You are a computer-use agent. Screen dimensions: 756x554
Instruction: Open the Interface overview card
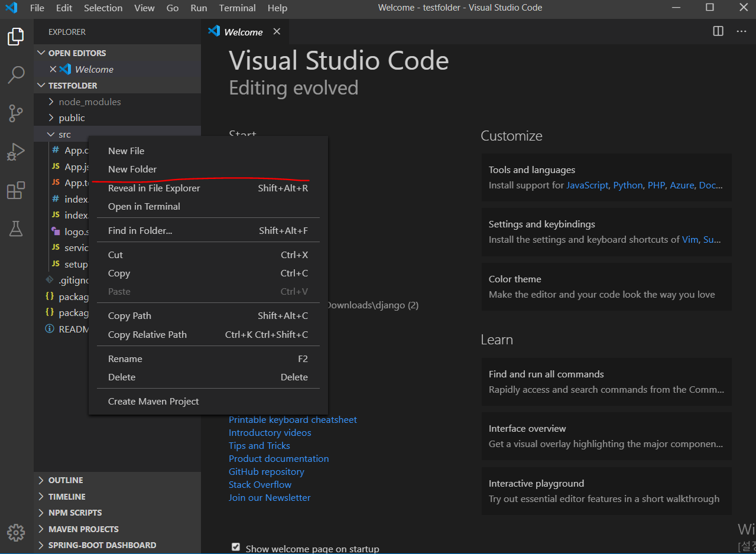(x=606, y=436)
